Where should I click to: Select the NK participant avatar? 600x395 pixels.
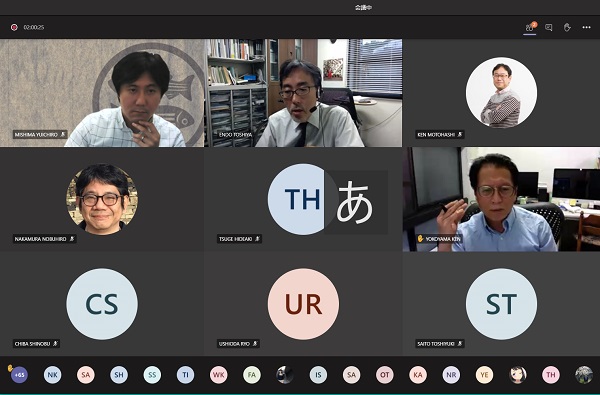tap(52, 375)
